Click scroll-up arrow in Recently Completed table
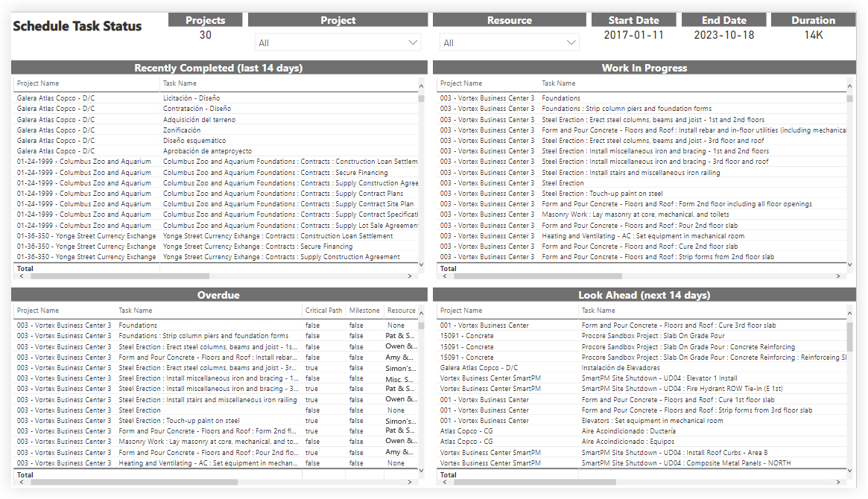 point(421,86)
